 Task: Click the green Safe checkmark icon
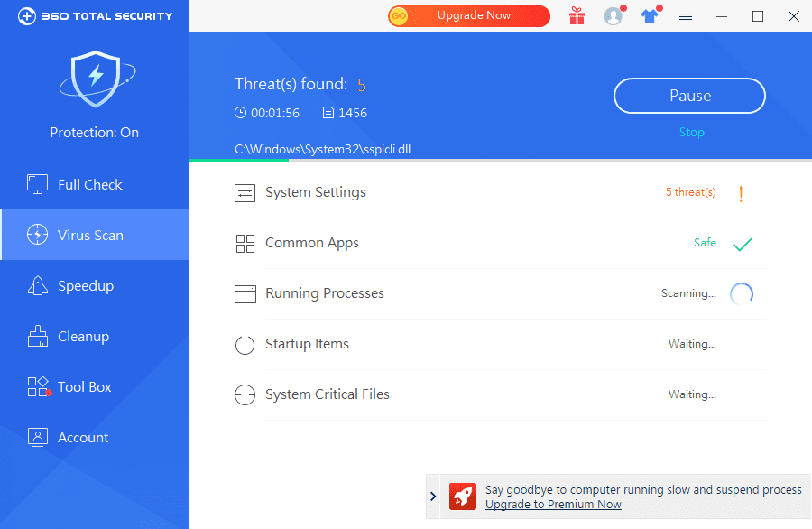(x=743, y=244)
